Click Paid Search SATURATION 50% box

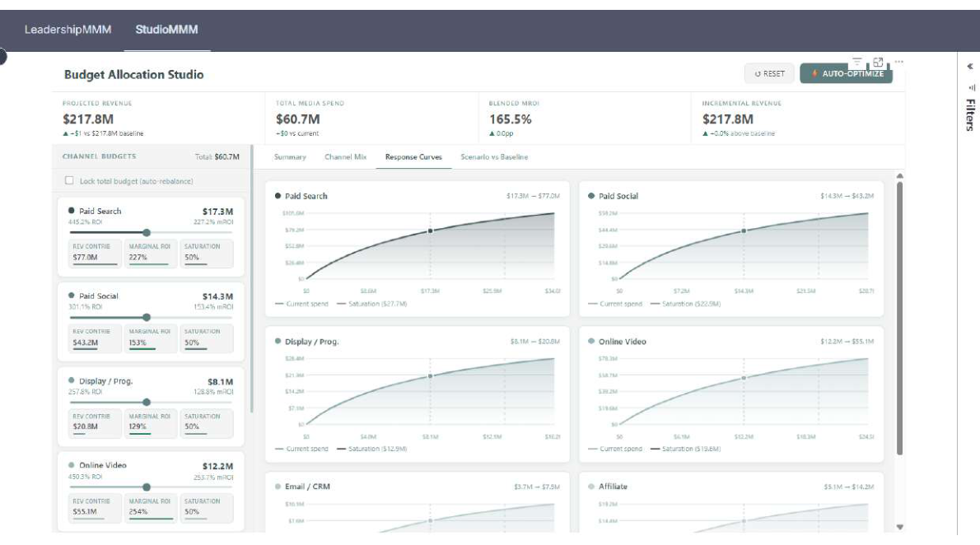point(207,254)
